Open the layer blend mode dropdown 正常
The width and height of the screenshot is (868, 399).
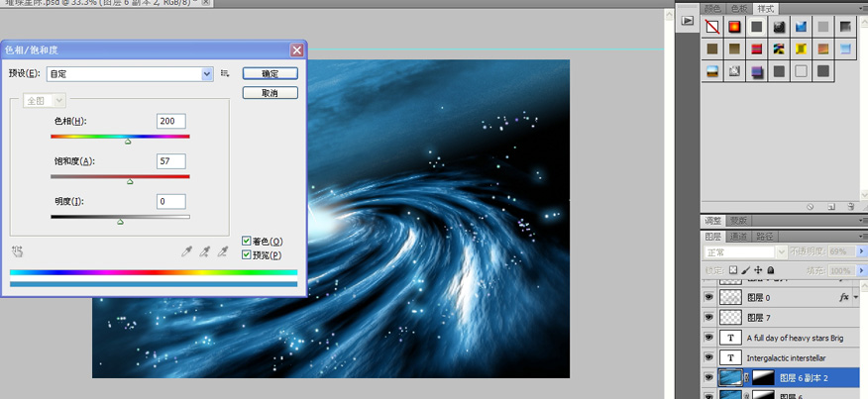[x=744, y=251]
